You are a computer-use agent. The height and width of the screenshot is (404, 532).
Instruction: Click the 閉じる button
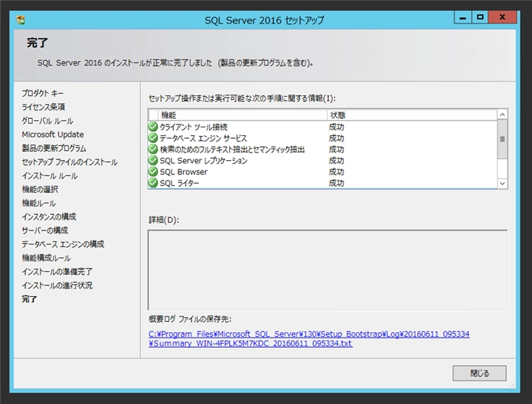point(480,374)
